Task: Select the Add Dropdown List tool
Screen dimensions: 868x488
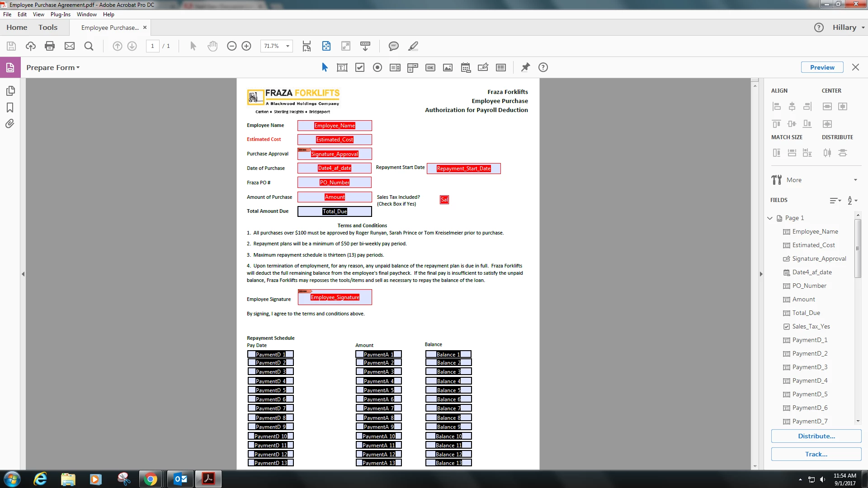Action: coord(413,68)
